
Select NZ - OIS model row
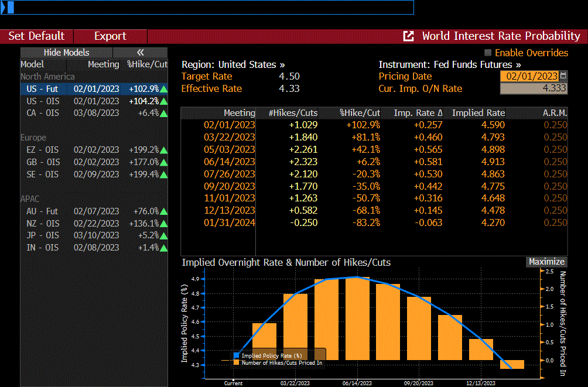tap(94, 224)
